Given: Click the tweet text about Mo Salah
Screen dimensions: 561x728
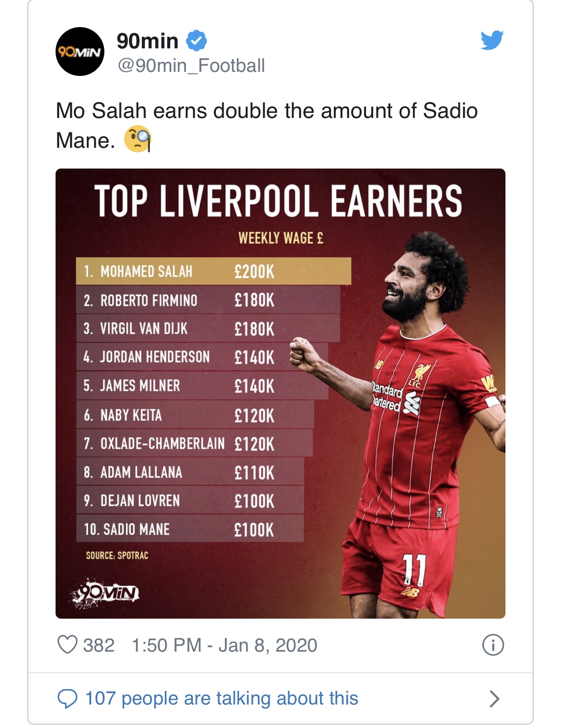Looking at the screenshot, I should point(266,126).
